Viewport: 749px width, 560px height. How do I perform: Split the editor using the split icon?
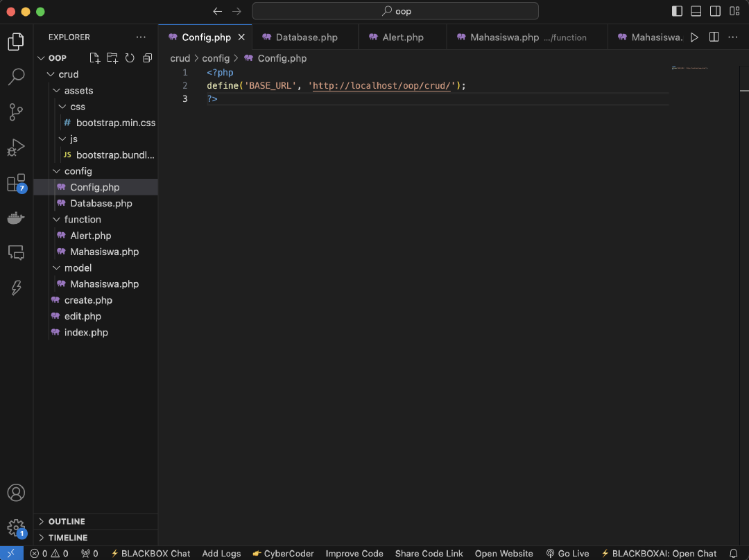(714, 37)
